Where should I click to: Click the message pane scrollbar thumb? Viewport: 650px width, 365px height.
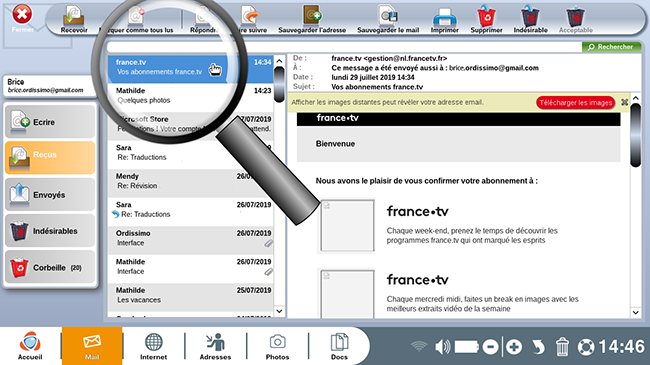coord(635,135)
